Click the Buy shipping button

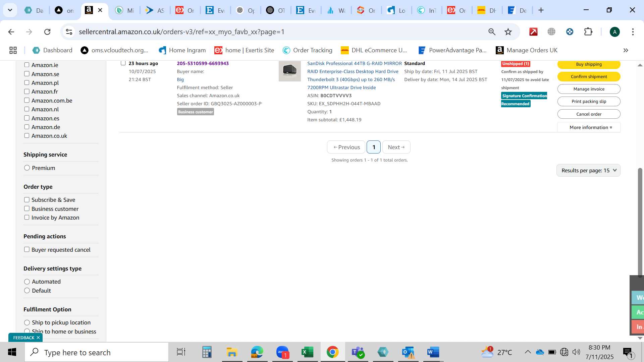[589, 64]
